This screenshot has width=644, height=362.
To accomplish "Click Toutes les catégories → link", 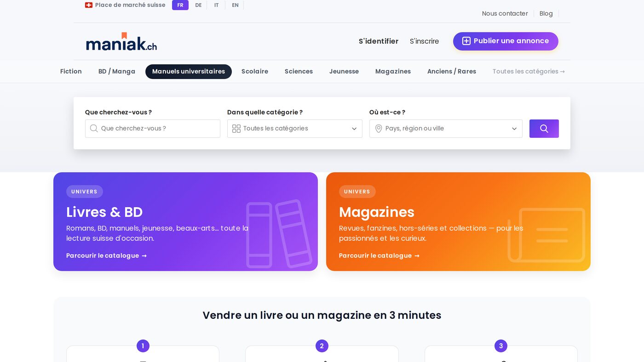I will [529, 72].
